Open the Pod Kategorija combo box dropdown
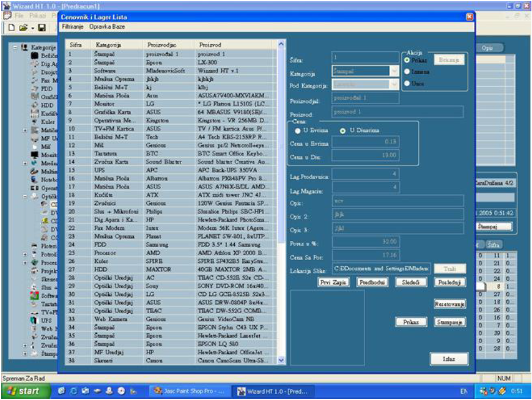This screenshot has width=532, height=400. click(x=394, y=84)
